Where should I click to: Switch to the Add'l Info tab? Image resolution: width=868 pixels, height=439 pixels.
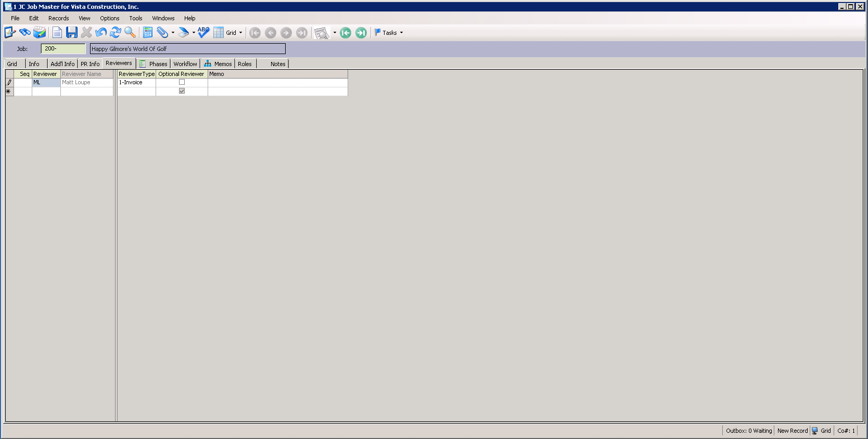(63, 64)
